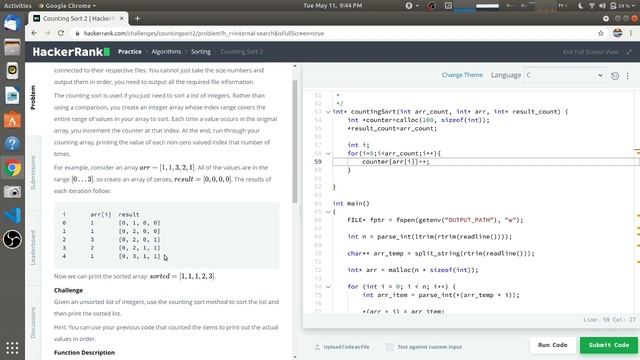The width and height of the screenshot is (640, 360).
Task: Upload Code as File
Action: [342, 347]
